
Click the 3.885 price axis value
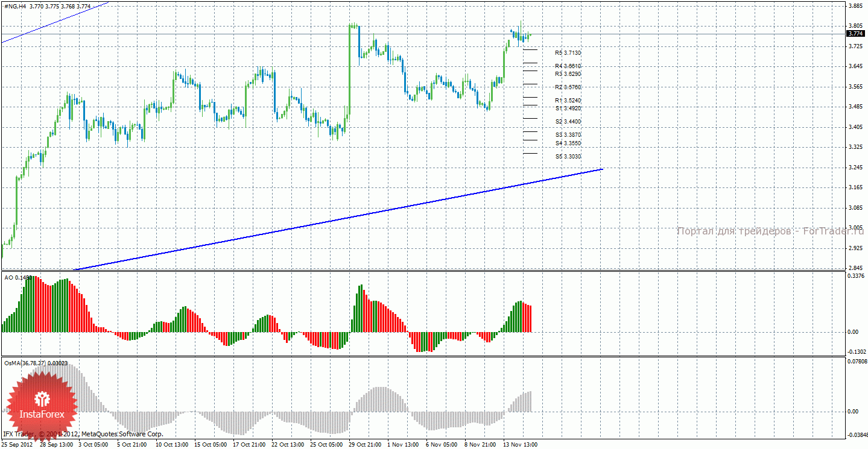pos(855,5)
